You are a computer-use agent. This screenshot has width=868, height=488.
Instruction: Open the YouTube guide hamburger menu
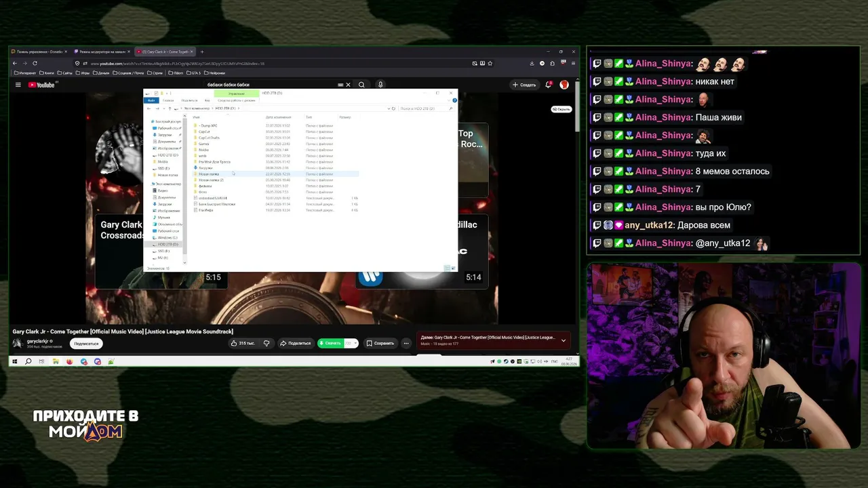(18, 85)
